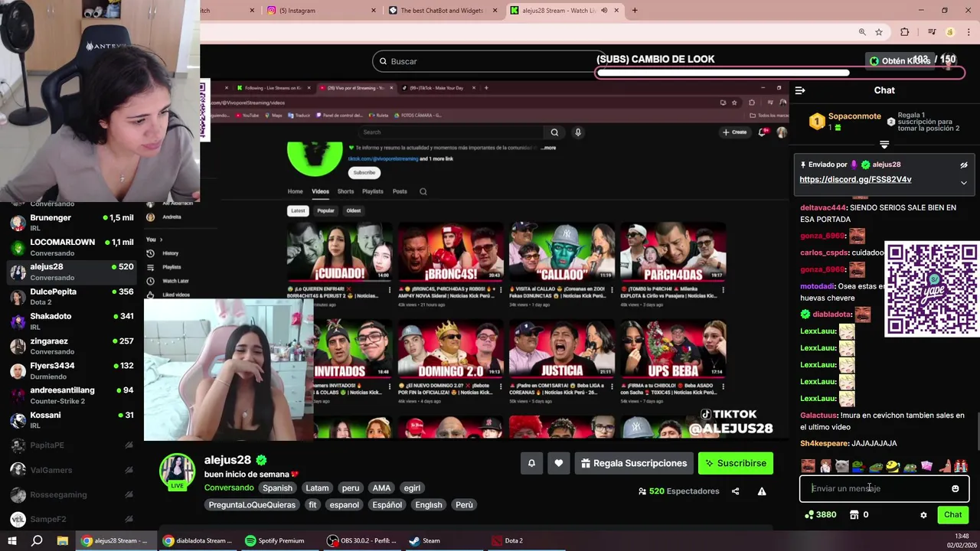
Task: Open File Explorer from the taskbar
Action: 62,540
